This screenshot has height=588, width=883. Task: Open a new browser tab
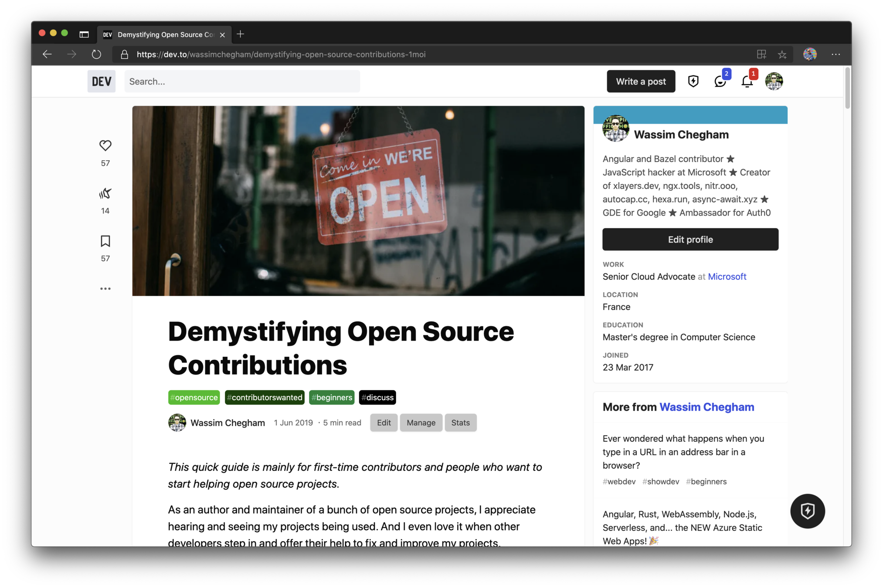241,34
